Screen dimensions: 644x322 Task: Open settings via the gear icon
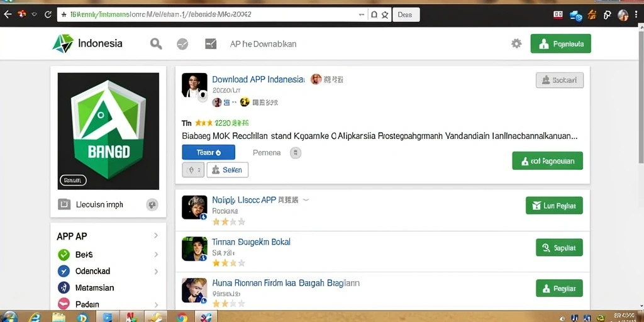(x=516, y=43)
